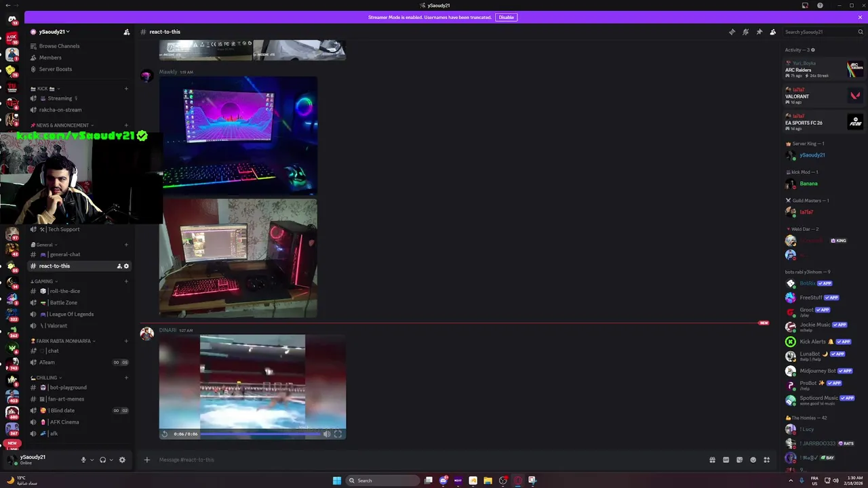The image size is (868, 488).
Task: Collapse the KICK category
Action: (x=45, y=89)
